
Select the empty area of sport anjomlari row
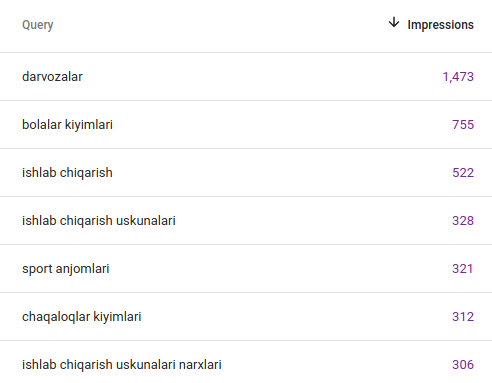point(281,269)
